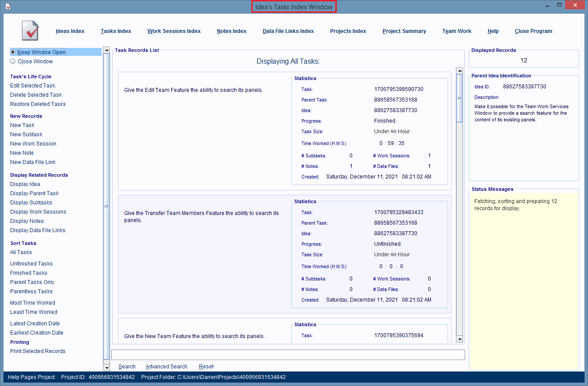Click the sidebar splitter grip handle

107,206
